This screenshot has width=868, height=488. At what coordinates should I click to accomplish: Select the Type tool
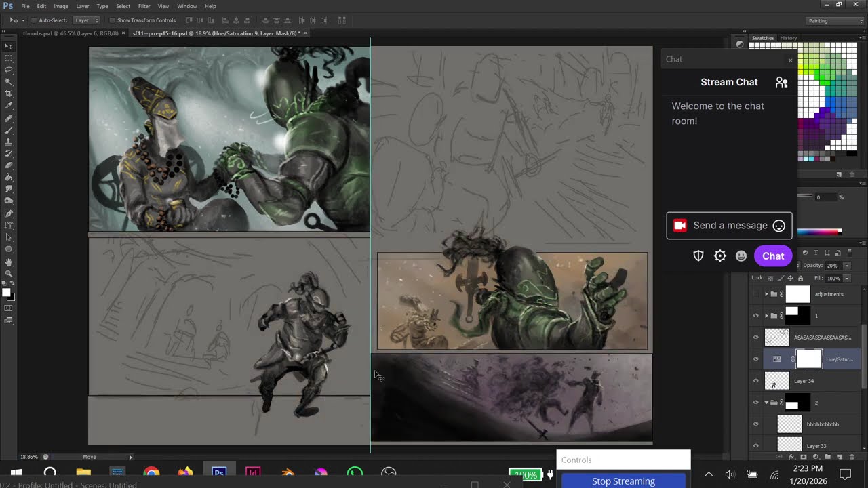[9, 225]
